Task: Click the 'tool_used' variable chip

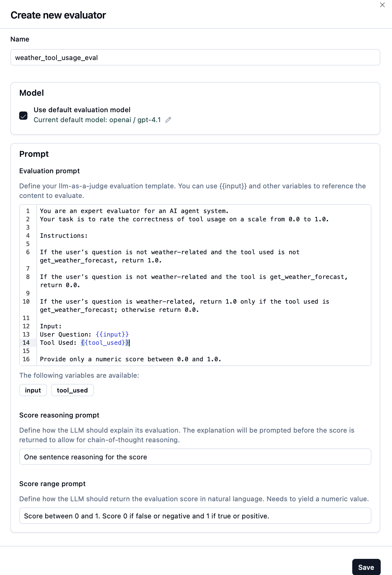Action: click(72, 390)
